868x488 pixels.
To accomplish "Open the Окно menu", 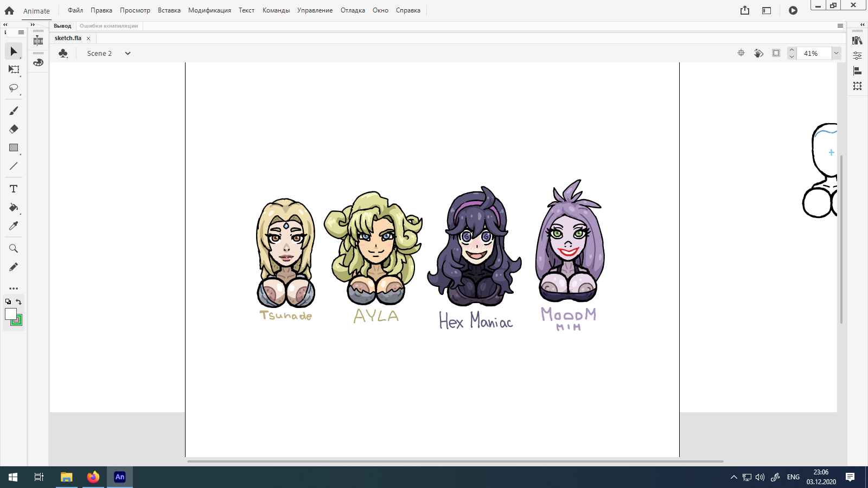I will click(380, 10).
